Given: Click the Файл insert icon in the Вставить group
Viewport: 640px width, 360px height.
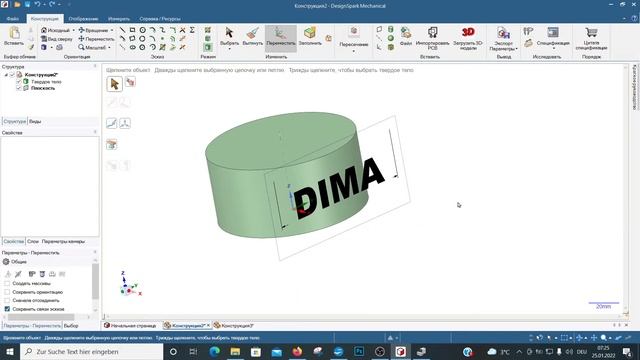Looking at the screenshot, I should [x=406, y=36].
